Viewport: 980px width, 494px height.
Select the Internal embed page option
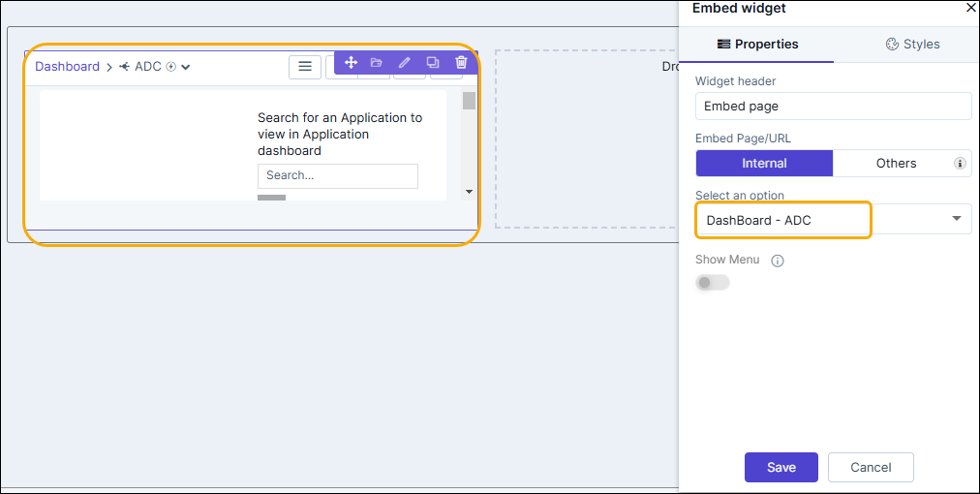tap(764, 163)
